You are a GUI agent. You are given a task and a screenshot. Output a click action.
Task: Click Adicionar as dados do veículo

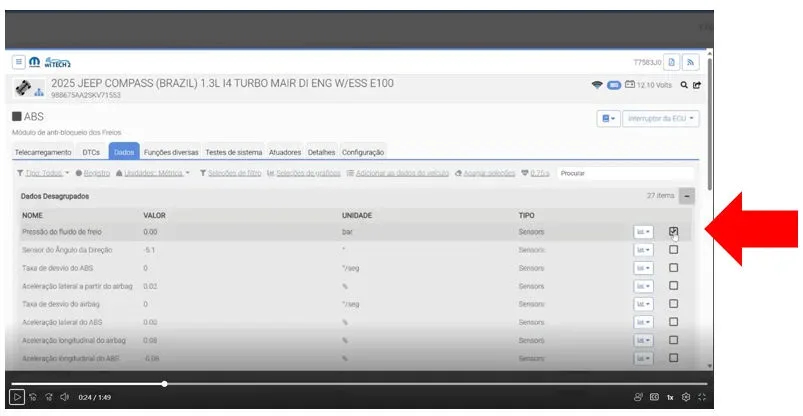coord(398,173)
